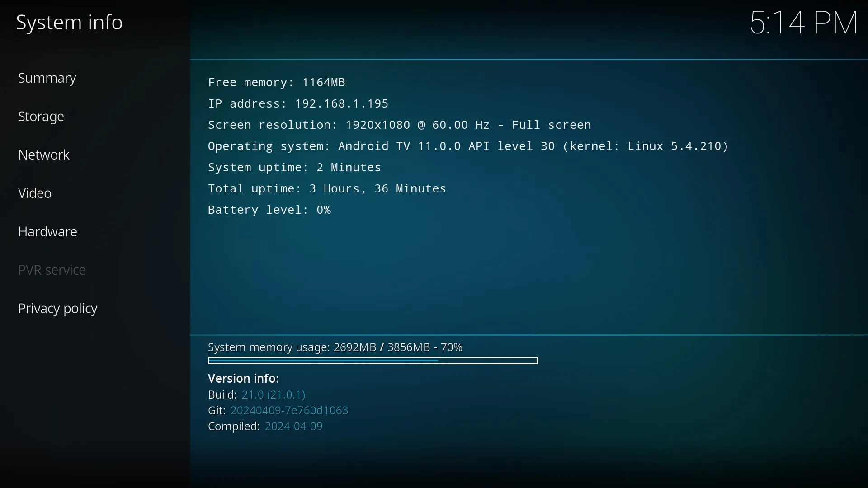Click the Operating system line
Viewport: 868px width, 488px height.
coord(468,146)
